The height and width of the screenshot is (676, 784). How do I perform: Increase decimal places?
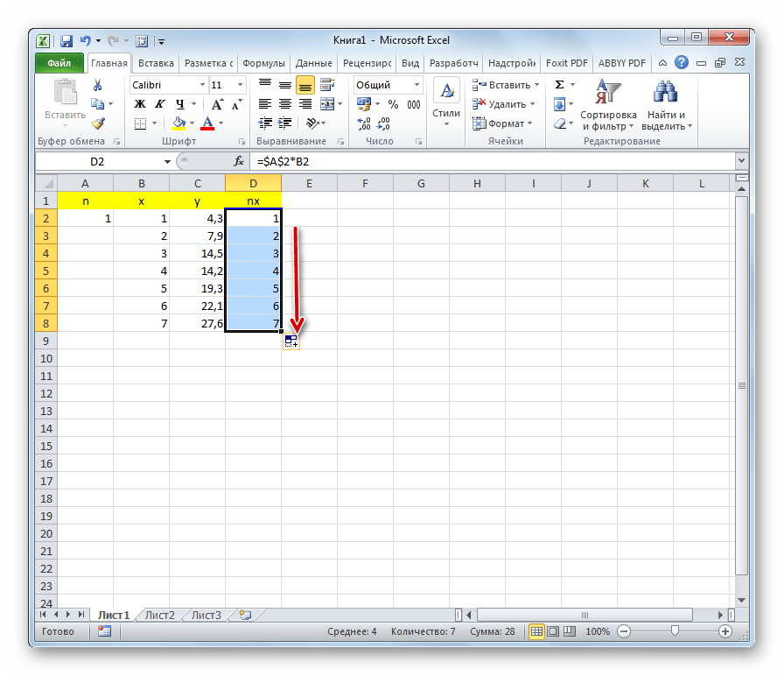(364, 123)
